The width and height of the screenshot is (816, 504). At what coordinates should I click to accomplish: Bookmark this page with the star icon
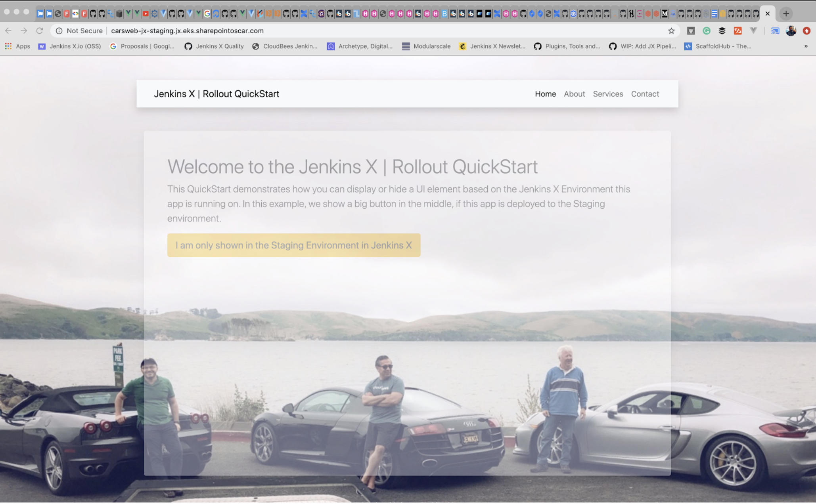point(671,31)
